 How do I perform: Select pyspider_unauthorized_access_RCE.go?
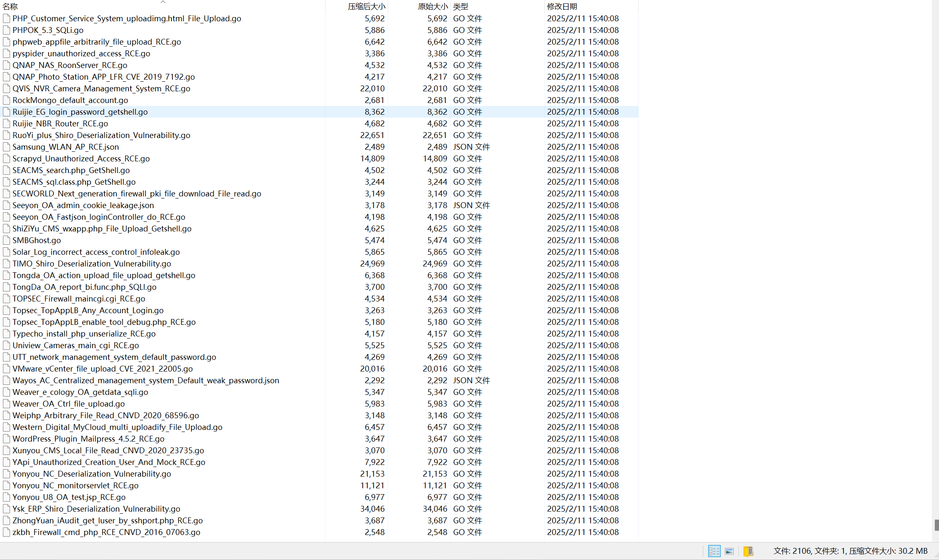[x=81, y=53]
